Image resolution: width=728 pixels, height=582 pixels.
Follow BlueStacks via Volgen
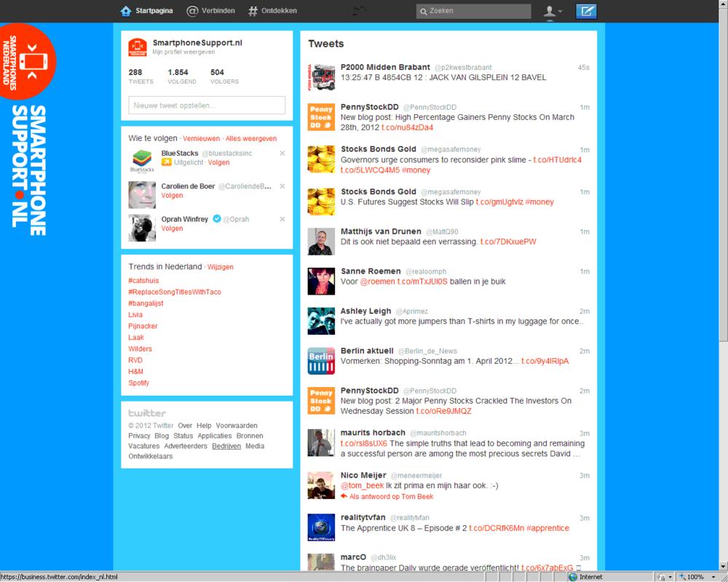218,162
